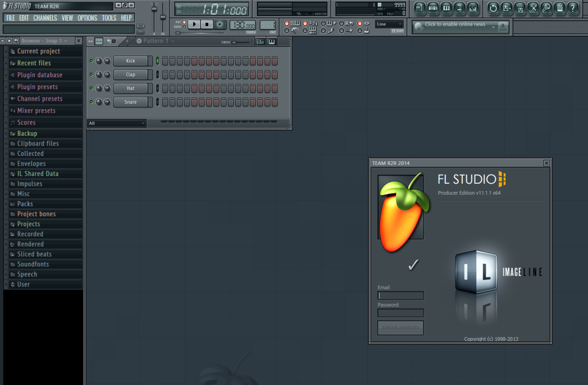Open the project info document icon
The height and width of the screenshot is (385, 588).
560,8
